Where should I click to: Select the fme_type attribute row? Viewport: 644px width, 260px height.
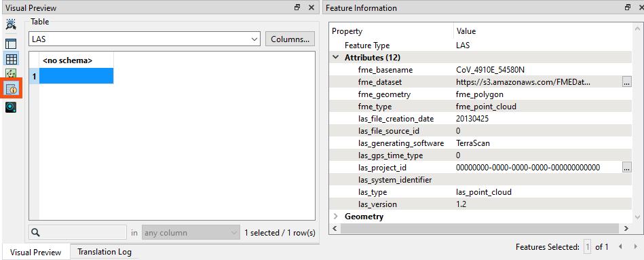480,107
